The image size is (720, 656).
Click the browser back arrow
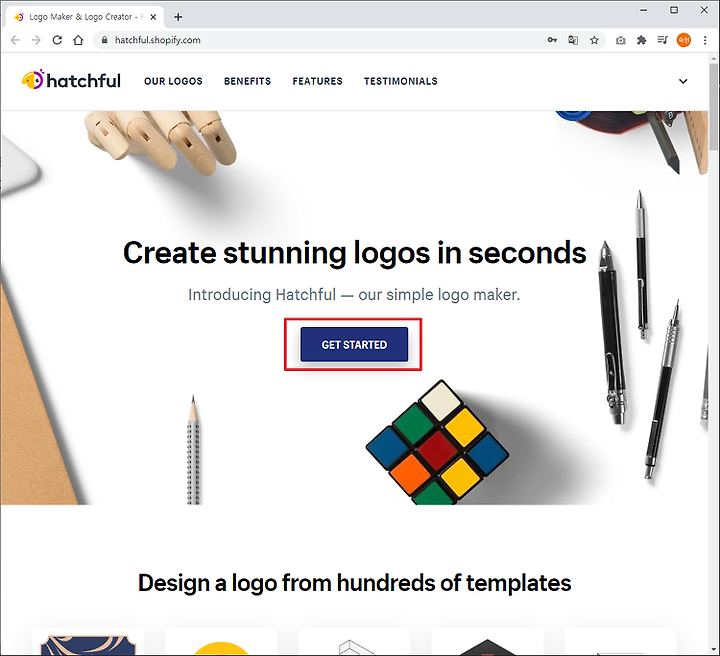15,40
